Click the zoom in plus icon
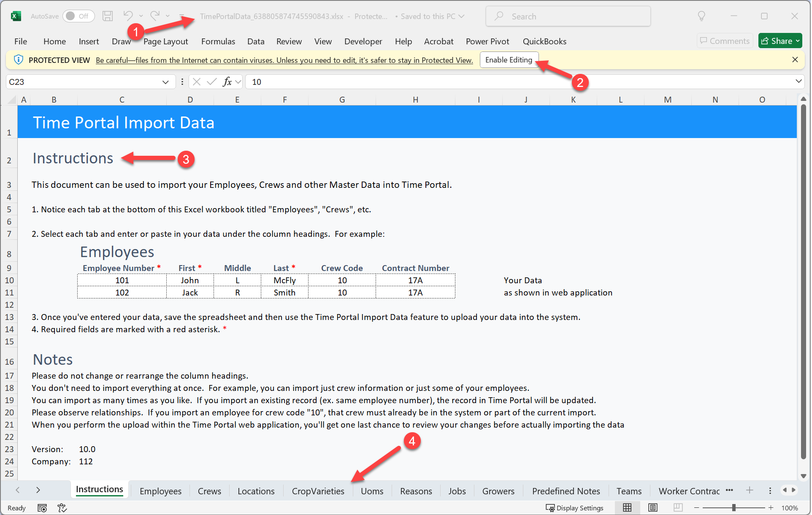 tap(771, 508)
